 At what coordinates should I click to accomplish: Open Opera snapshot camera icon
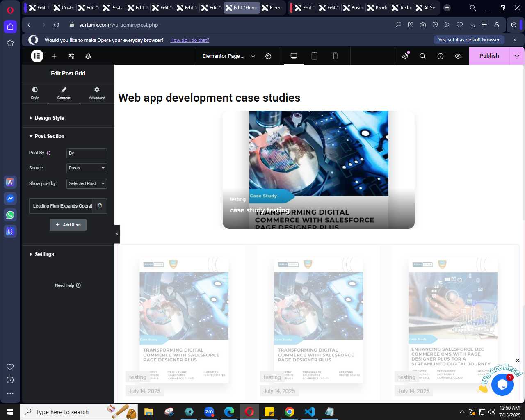click(423, 25)
